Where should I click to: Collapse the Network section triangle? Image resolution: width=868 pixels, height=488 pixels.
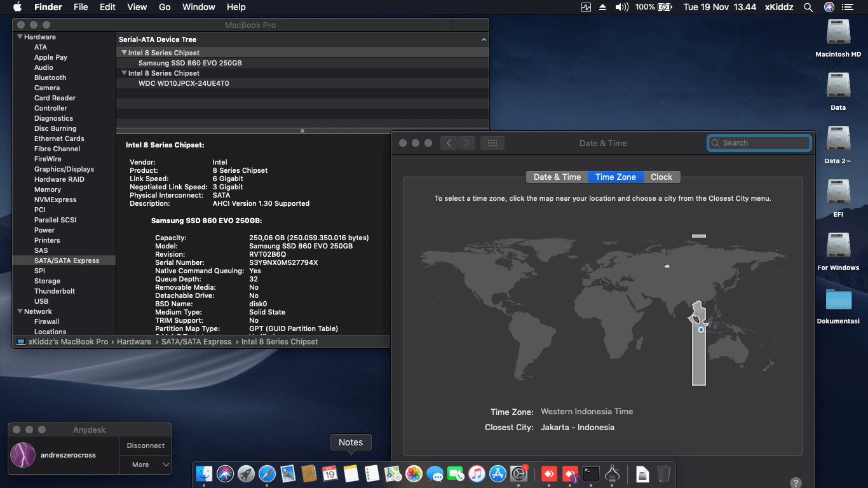point(20,311)
